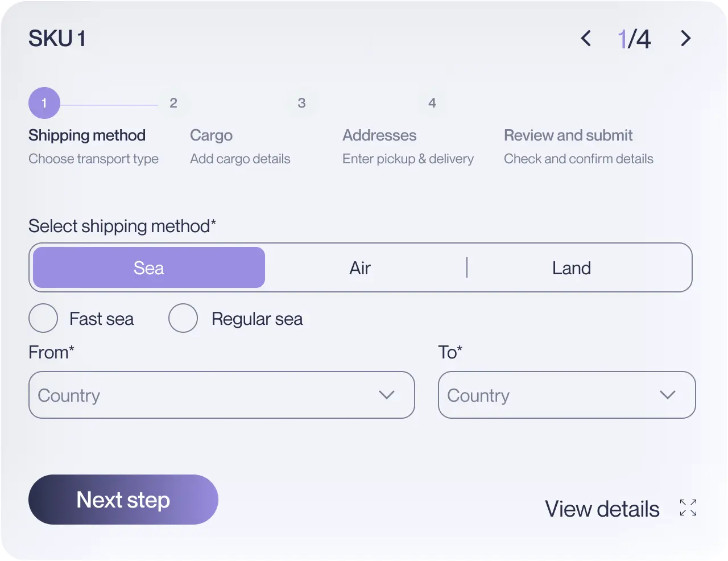Go to the next SKU arrow
The image size is (728, 561).
[685, 39]
